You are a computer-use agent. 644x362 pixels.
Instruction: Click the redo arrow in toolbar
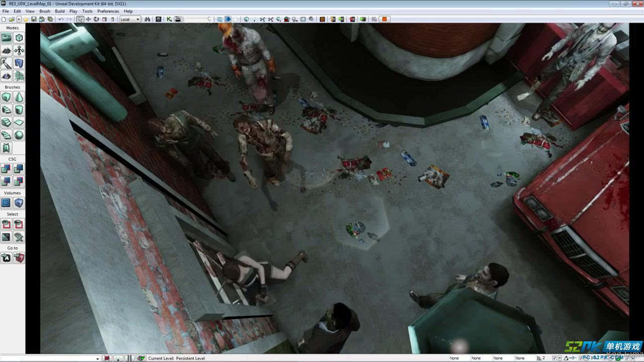coord(69,19)
